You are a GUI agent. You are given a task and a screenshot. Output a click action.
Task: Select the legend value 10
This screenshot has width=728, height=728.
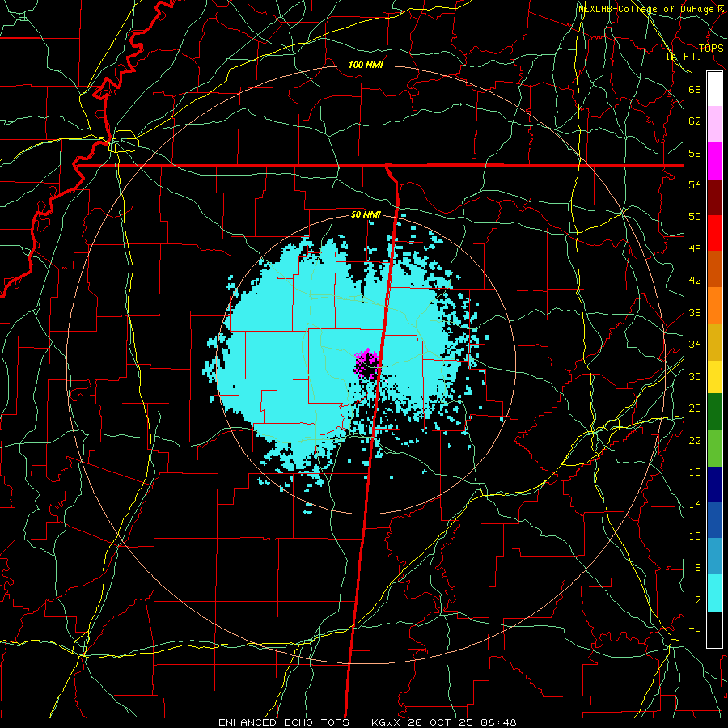tap(695, 536)
